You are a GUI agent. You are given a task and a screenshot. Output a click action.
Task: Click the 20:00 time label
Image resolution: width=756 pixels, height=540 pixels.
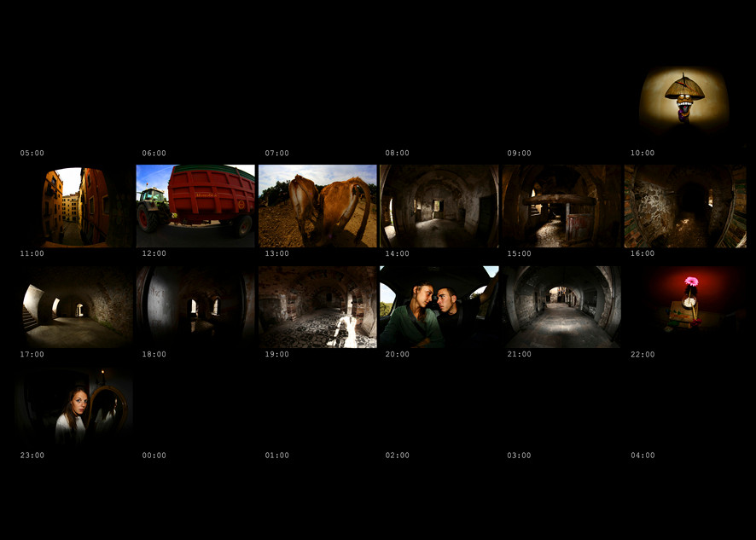pyautogui.click(x=397, y=354)
